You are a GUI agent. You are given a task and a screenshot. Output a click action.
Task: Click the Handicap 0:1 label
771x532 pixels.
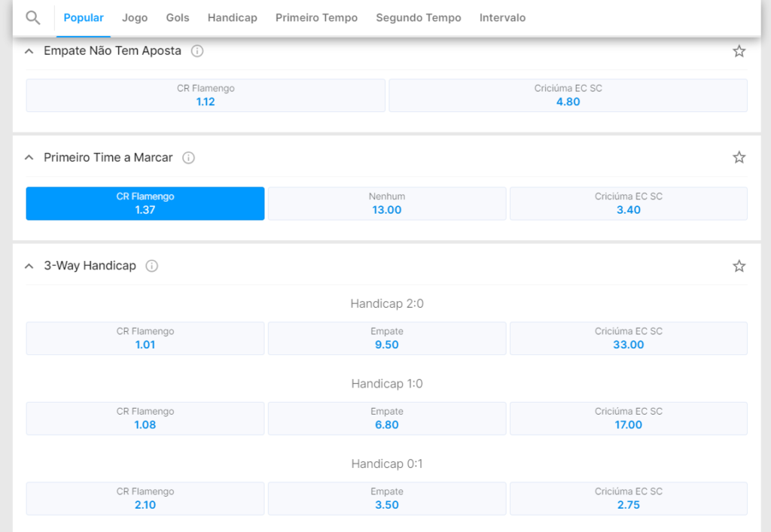tap(387, 464)
